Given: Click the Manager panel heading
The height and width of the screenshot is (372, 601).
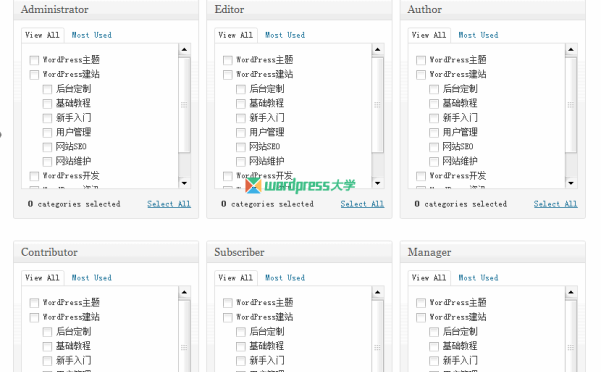Looking at the screenshot, I should [429, 252].
